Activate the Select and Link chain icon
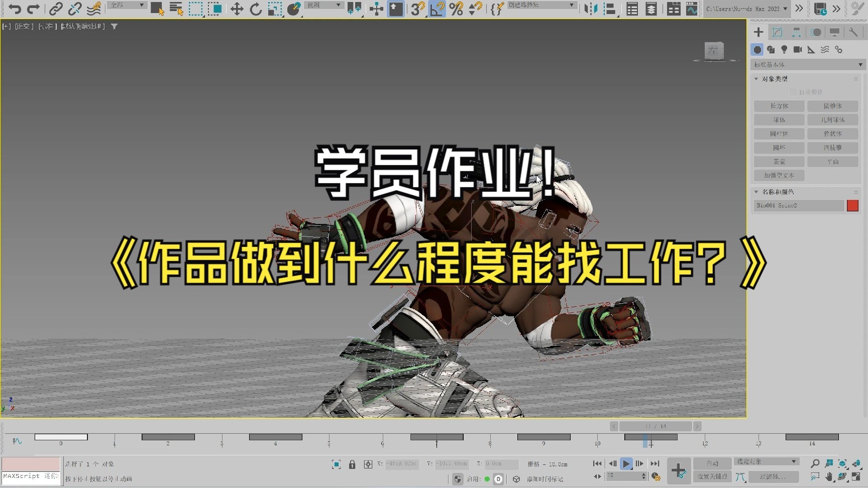 [x=56, y=9]
